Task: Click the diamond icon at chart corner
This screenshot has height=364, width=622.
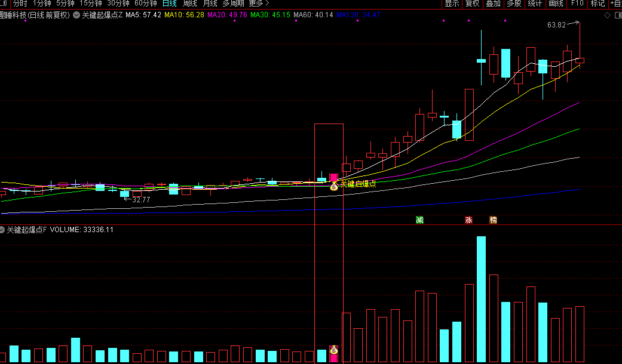Action: point(607,15)
